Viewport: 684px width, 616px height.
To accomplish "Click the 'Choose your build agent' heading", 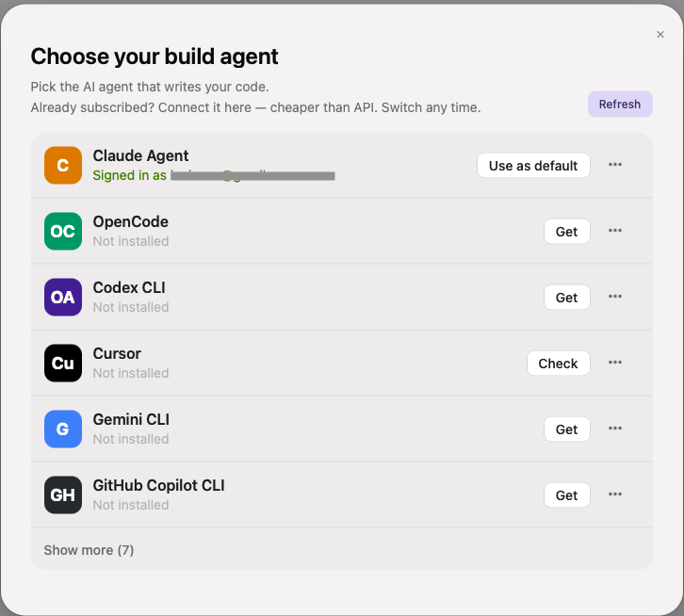I will click(x=155, y=57).
